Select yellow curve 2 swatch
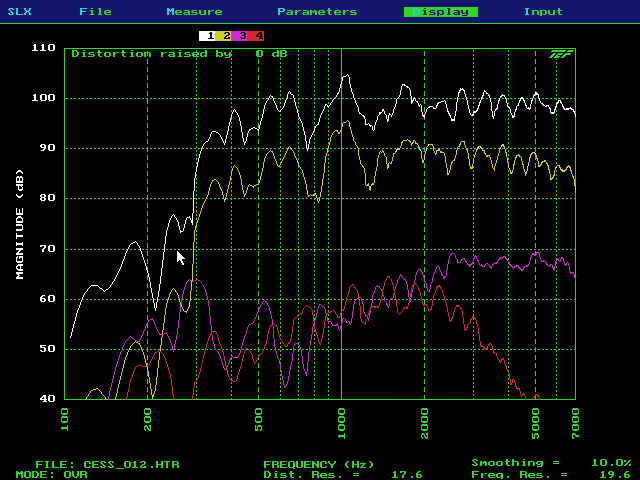Screen dimensions: 640x480 223,36
